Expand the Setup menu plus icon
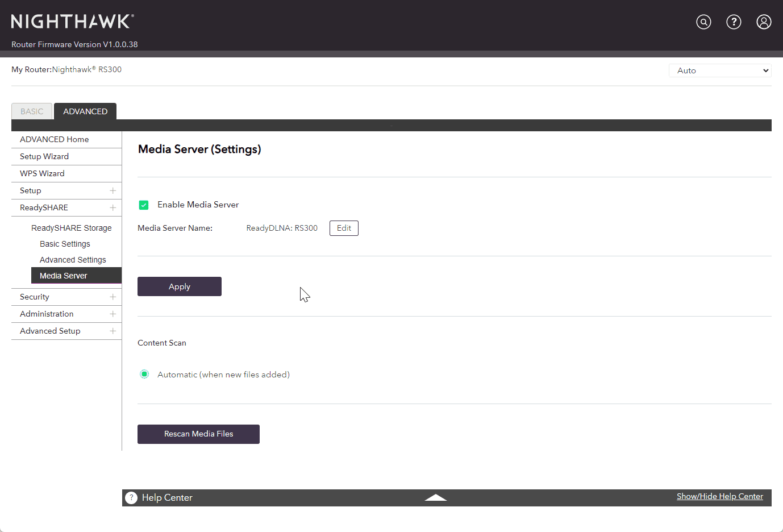 [x=113, y=190]
